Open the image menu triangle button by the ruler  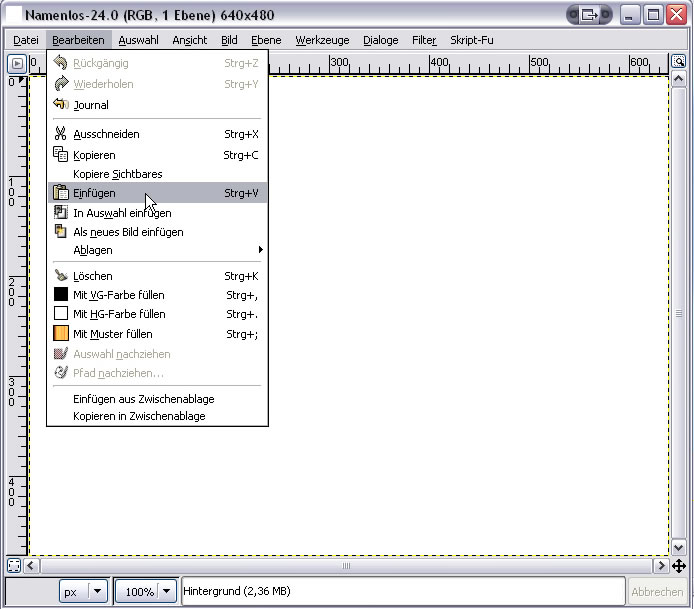[17, 63]
